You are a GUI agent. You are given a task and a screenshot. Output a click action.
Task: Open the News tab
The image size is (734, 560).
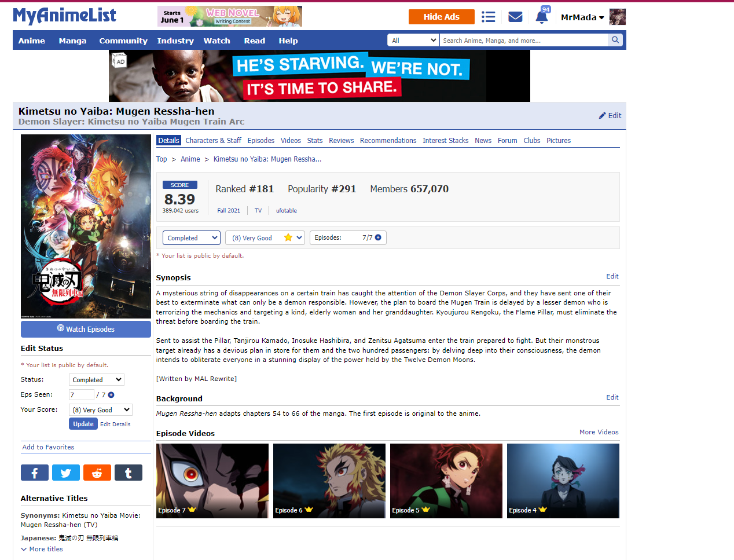(x=483, y=141)
